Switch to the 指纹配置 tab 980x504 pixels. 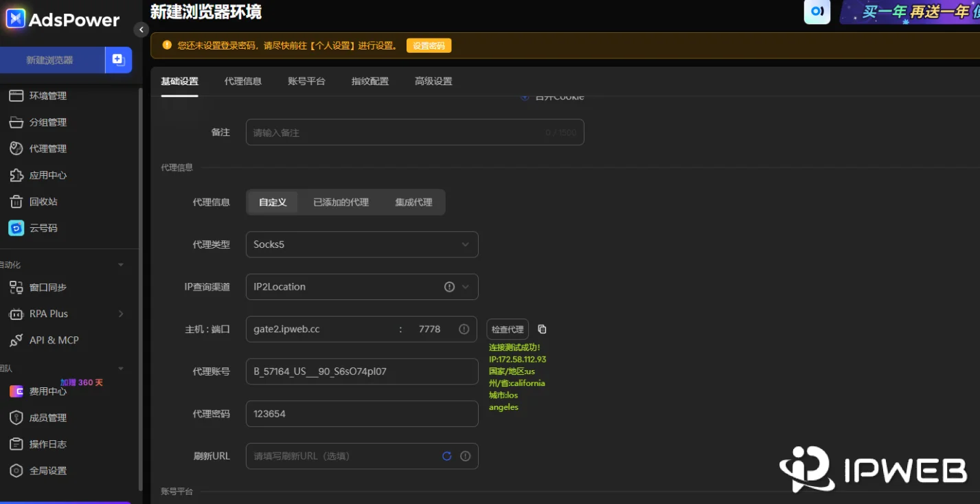click(369, 81)
